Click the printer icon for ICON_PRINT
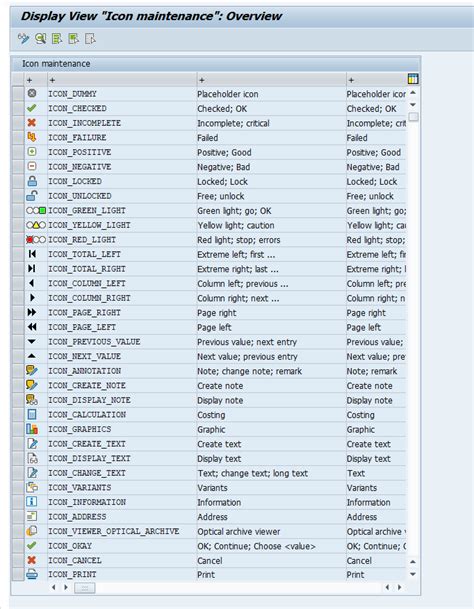Screen dimensions: 474x609 [x=32, y=574]
